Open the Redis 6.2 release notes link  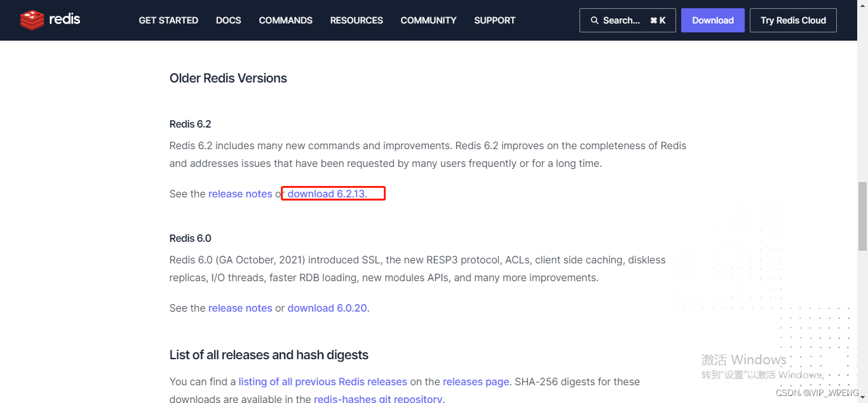click(x=240, y=194)
